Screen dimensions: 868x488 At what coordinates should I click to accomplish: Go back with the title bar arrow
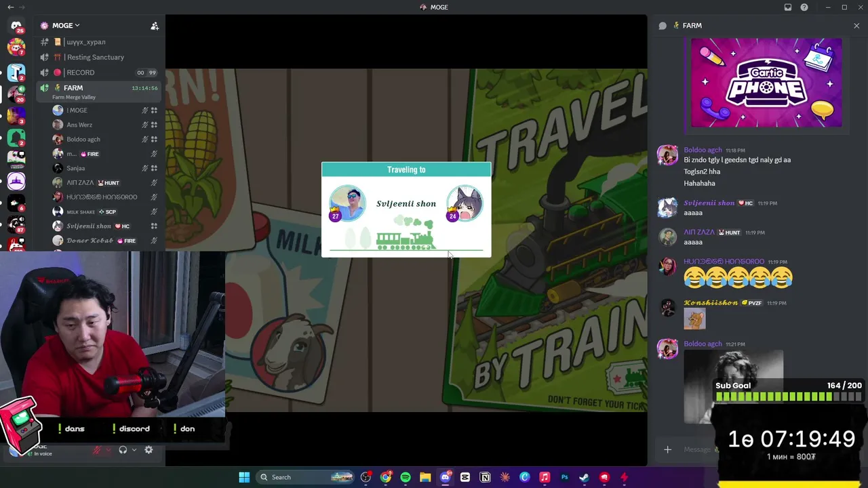coord(10,7)
